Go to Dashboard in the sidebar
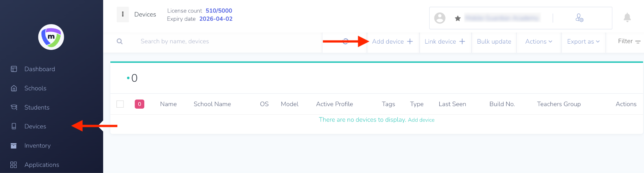 pyautogui.click(x=40, y=69)
